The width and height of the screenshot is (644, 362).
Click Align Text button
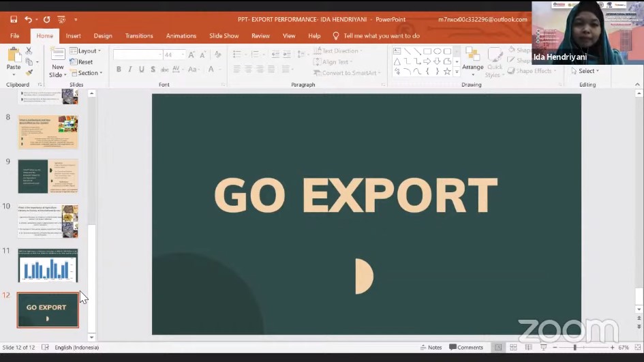coord(333,62)
